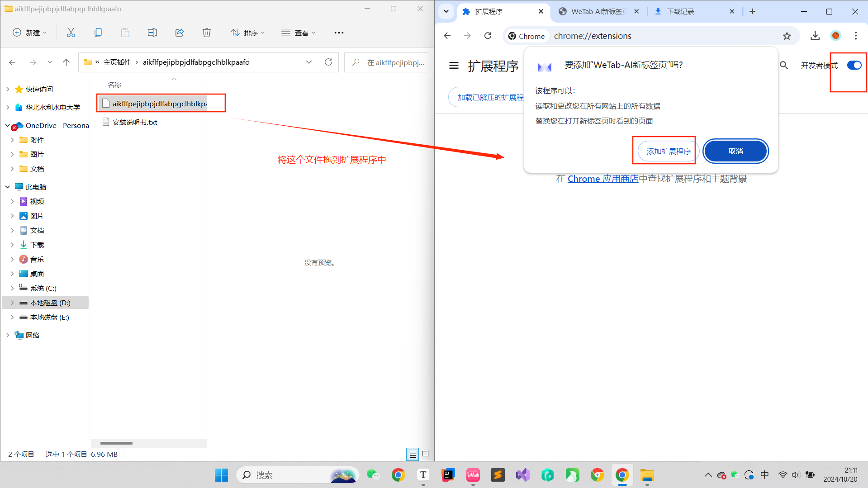Click 添加扩展程序 button

(669, 151)
